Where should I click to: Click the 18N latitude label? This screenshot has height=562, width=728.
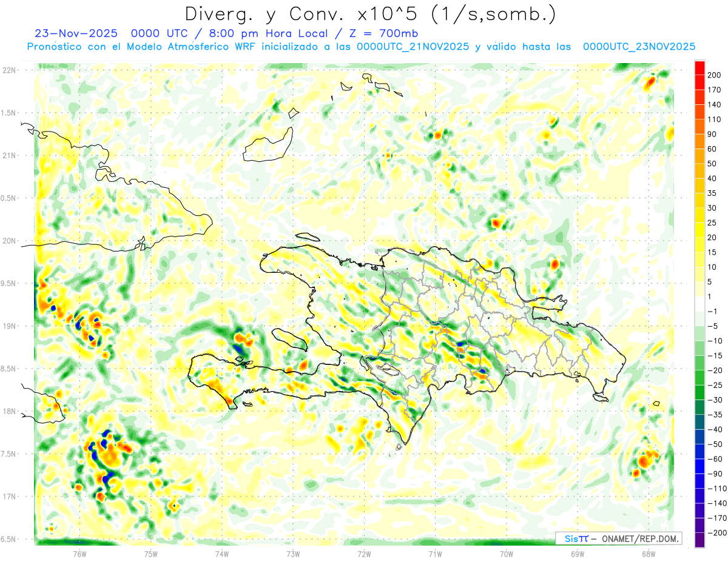point(9,411)
